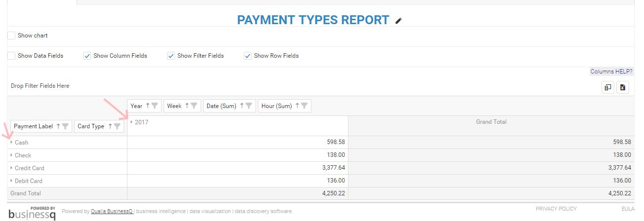This screenshot has width=644, height=221.
Task: Click the Card Type sort arrow
Action: click(x=110, y=126)
